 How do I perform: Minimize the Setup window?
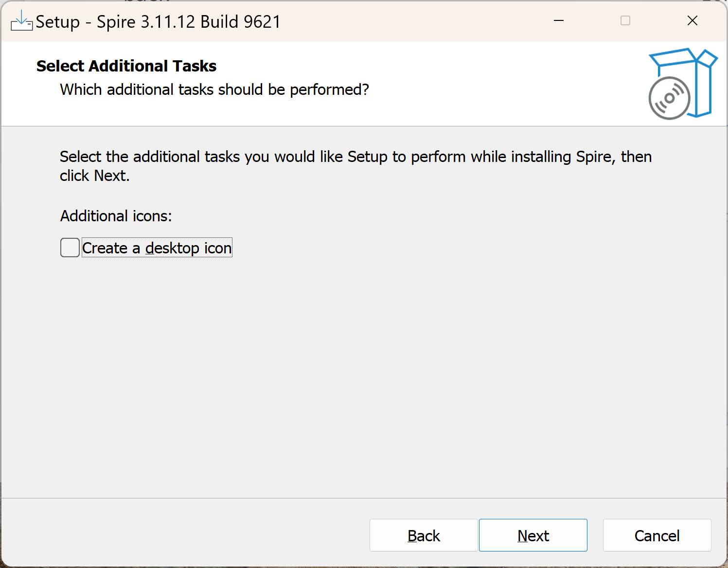click(559, 20)
